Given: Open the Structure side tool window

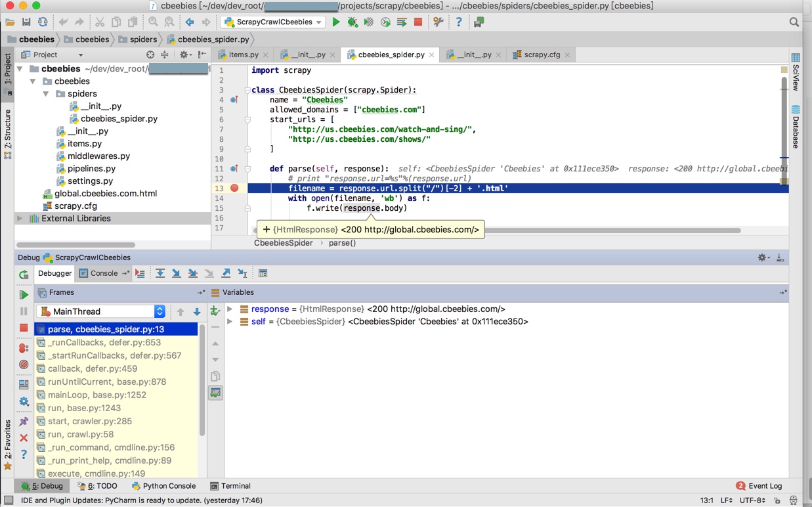Looking at the screenshot, I should [7, 134].
